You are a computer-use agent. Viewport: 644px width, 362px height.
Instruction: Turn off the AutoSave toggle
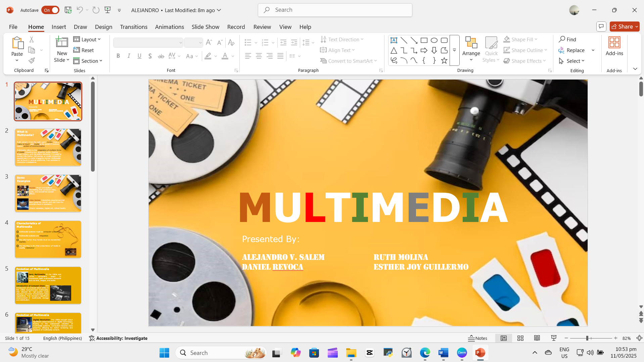point(50,10)
